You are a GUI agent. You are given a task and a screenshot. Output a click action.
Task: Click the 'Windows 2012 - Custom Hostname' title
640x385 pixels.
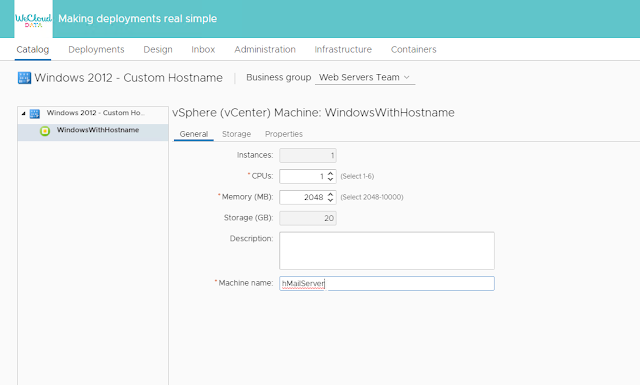tap(129, 78)
